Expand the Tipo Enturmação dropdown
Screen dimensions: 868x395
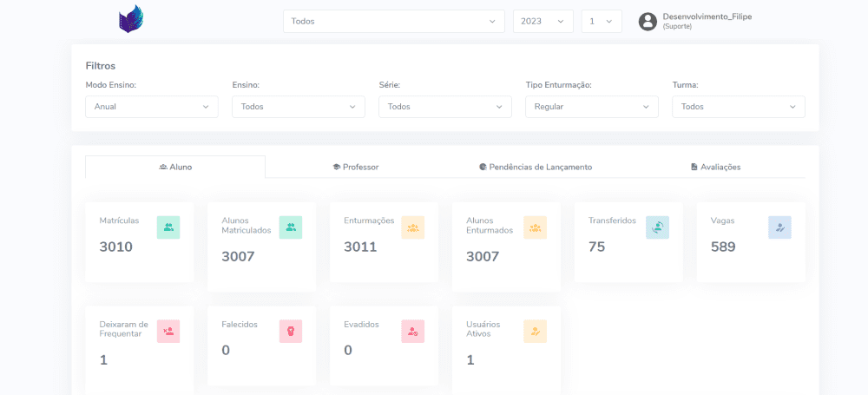click(x=592, y=107)
